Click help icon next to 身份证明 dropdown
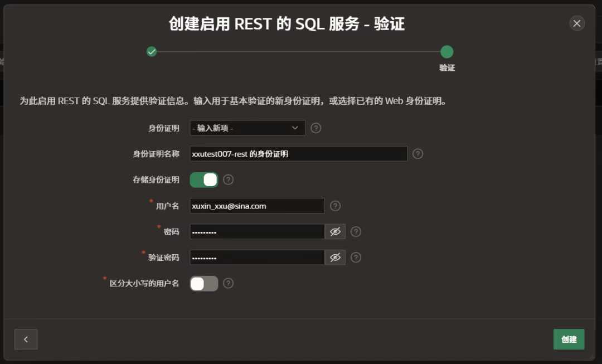The image size is (602, 364). [316, 128]
